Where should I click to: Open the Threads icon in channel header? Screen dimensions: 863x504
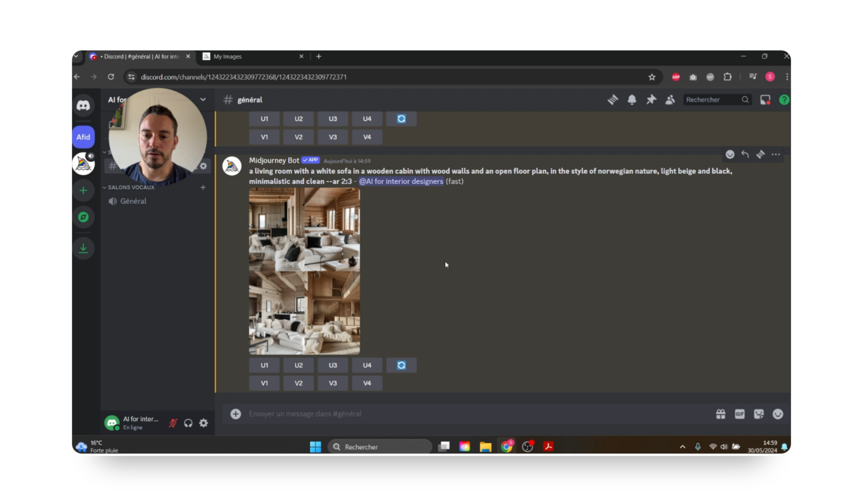[613, 100]
